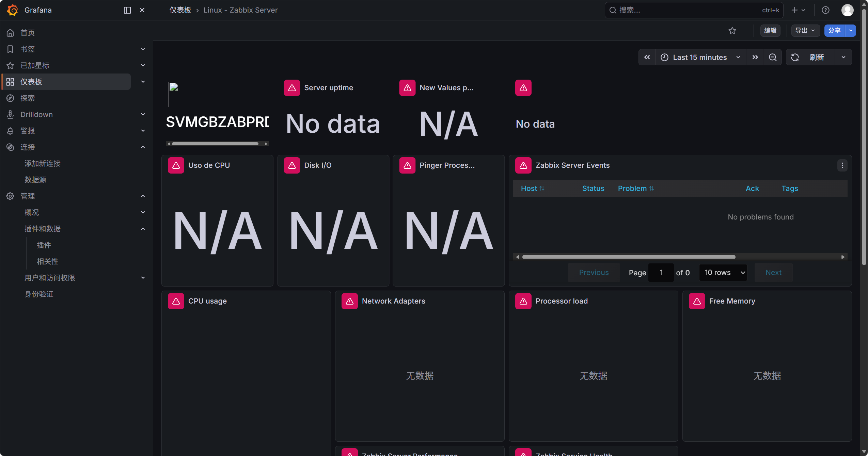The image size is (868, 456).
Task: Click the Zabbix Server Events warning icon
Action: point(523,165)
